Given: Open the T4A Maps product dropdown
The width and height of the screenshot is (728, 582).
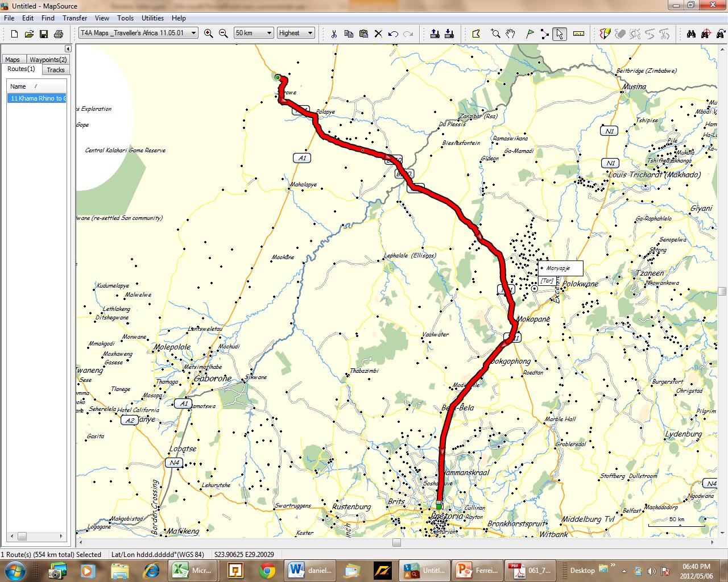Looking at the screenshot, I should pos(138,33).
